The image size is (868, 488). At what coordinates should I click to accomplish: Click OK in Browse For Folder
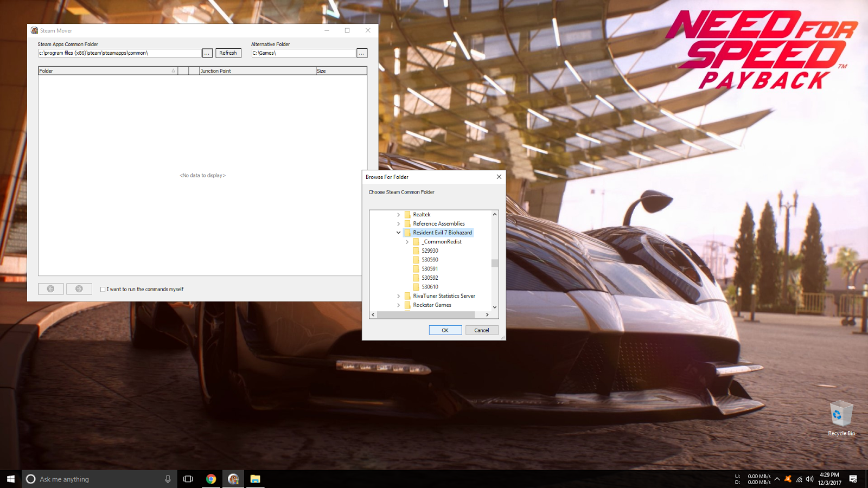tap(445, 330)
